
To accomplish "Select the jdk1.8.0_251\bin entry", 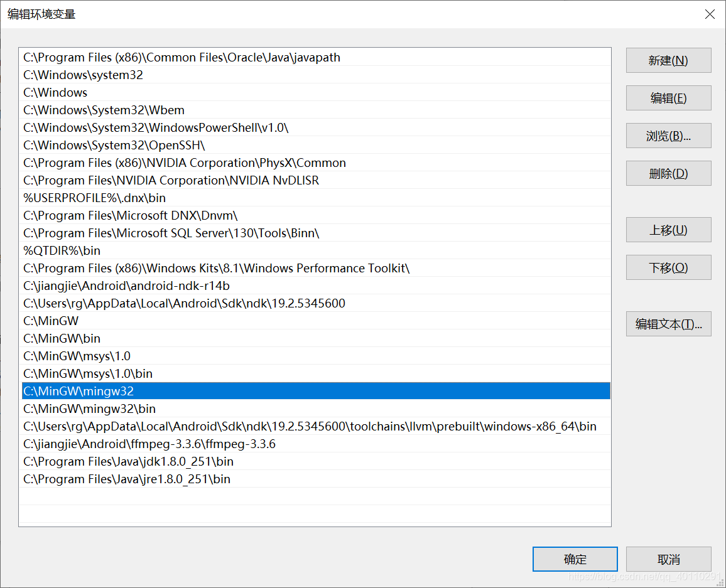I will [x=316, y=462].
